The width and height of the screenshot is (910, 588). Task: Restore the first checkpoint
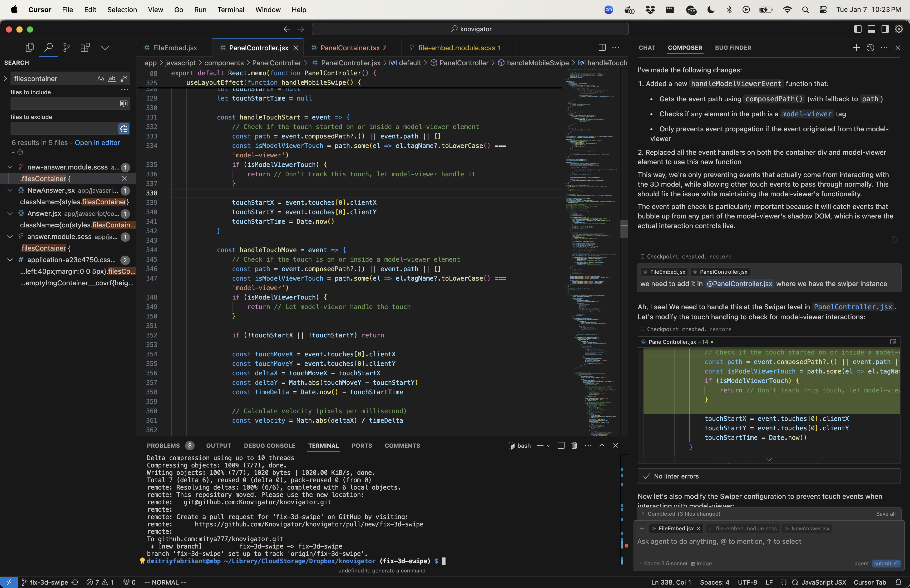[720, 257]
